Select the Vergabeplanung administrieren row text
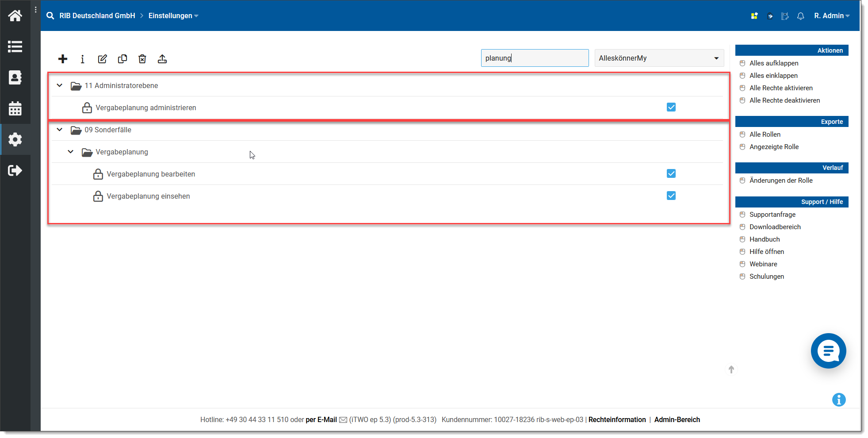Image resolution: width=868 pixels, height=438 pixels. pyautogui.click(x=146, y=108)
